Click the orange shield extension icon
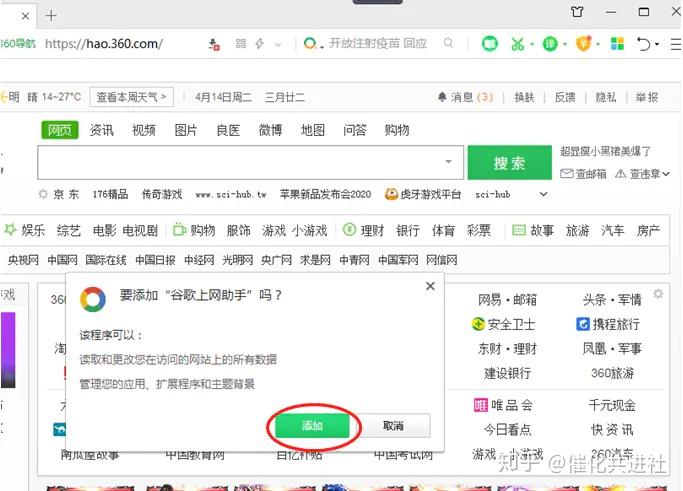 tap(584, 44)
